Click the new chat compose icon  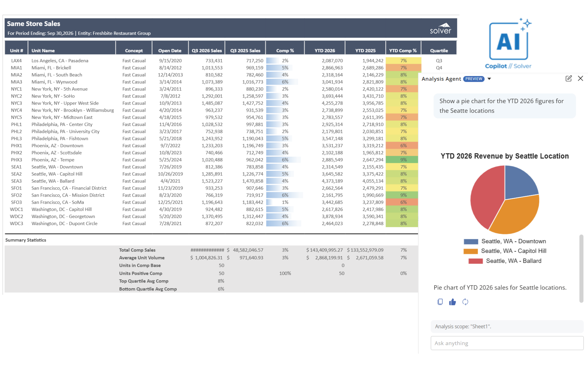point(568,79)
